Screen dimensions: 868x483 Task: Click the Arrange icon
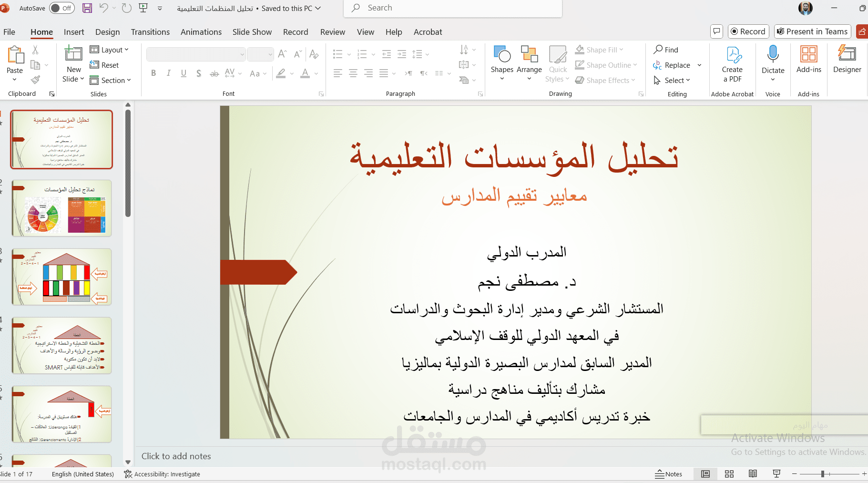point(529,54)
